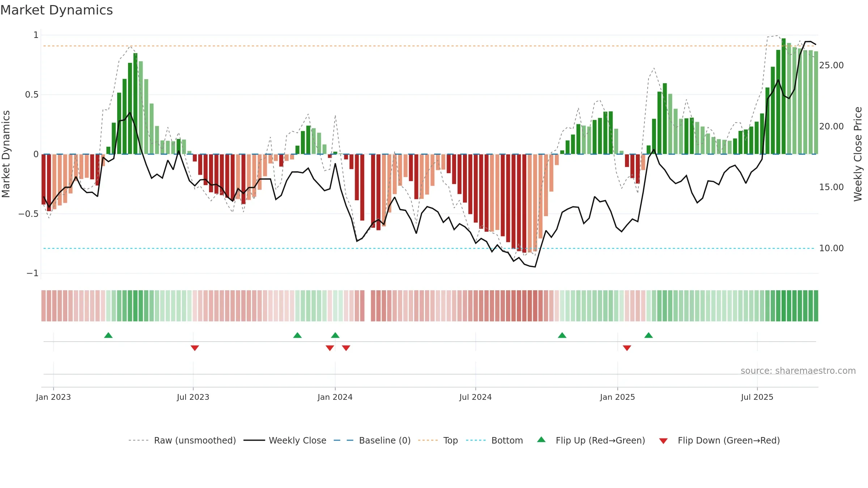This screenshot has width=868, height=488.
Task: Click the red flip-down marker after Jan 2025
Action: 627,348
